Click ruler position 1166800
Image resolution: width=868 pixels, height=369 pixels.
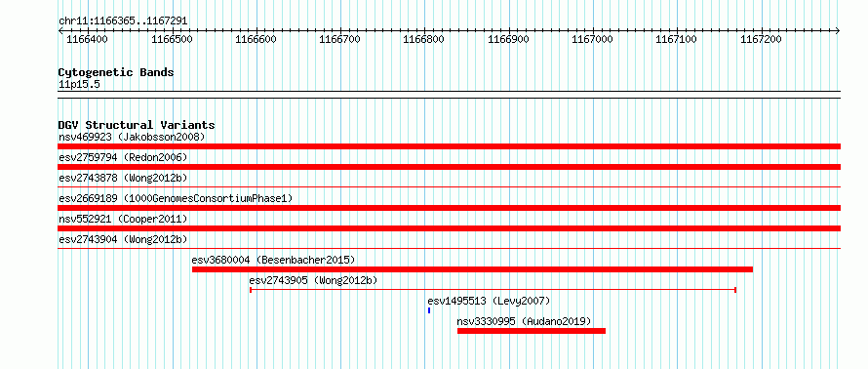[424, 39]
